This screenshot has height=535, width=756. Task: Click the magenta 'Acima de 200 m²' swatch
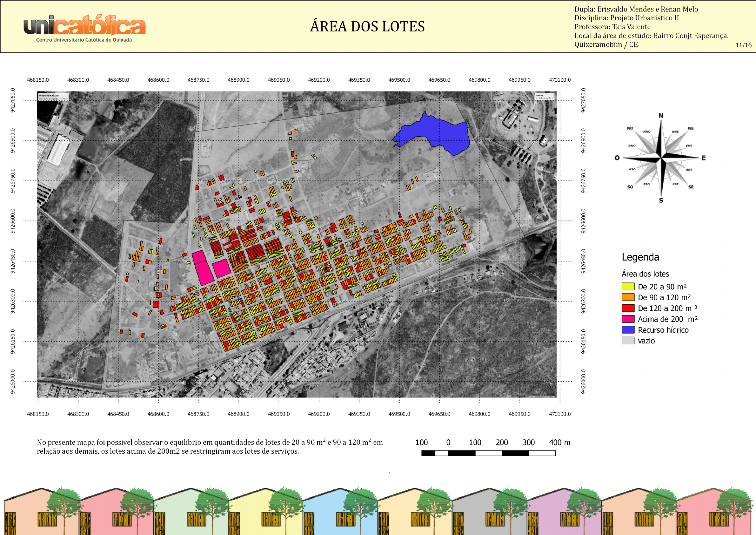tap(628, 319)
